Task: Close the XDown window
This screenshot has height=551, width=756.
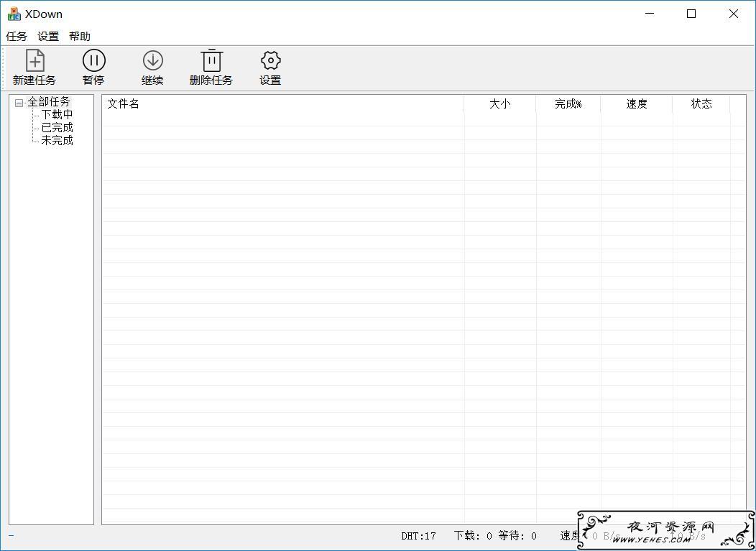Action: (733, 14)
